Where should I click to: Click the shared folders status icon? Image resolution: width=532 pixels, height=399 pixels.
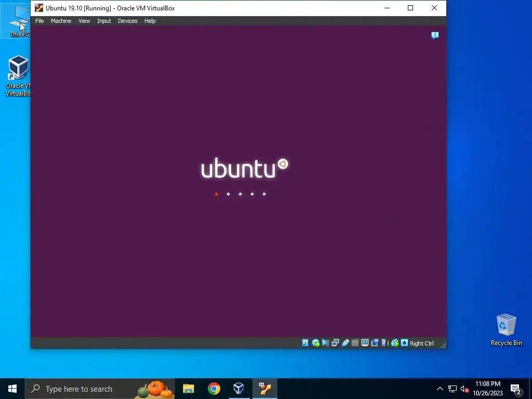tap(355, 343)
